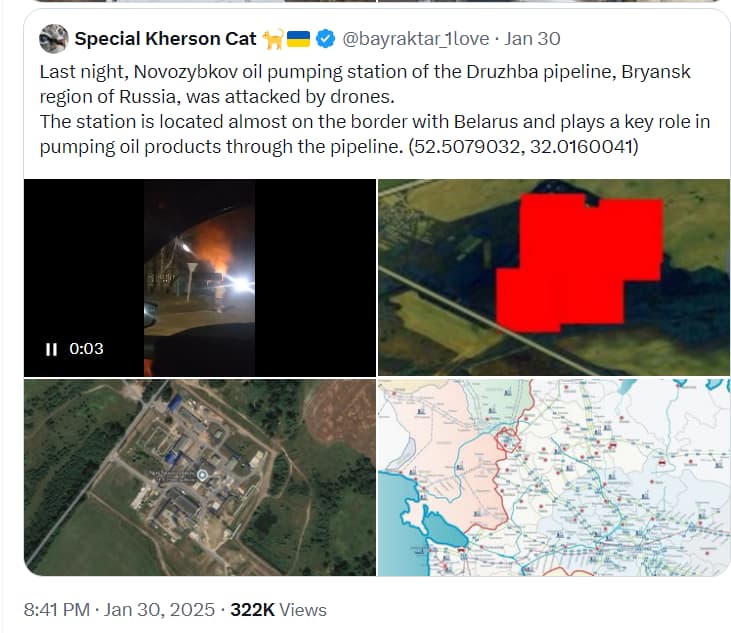731x633 pixels.
Task: Click the coordinates text in the tweet
Action: [523, 147]
